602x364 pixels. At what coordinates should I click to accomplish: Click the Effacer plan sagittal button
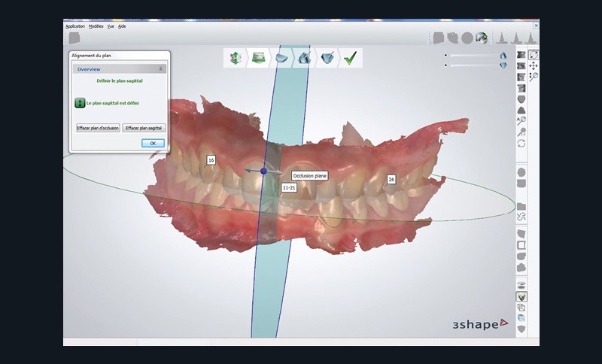(x=144, y=128)
